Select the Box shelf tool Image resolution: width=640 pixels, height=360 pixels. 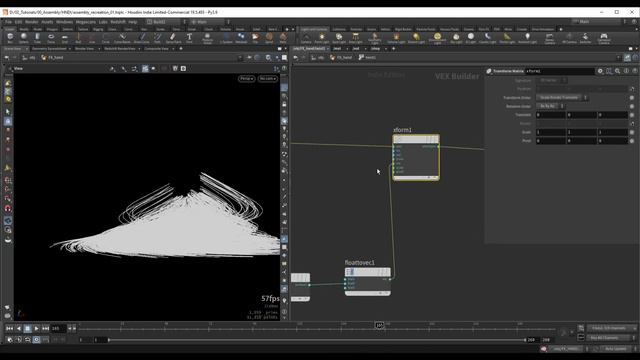(x=10, y=38)
